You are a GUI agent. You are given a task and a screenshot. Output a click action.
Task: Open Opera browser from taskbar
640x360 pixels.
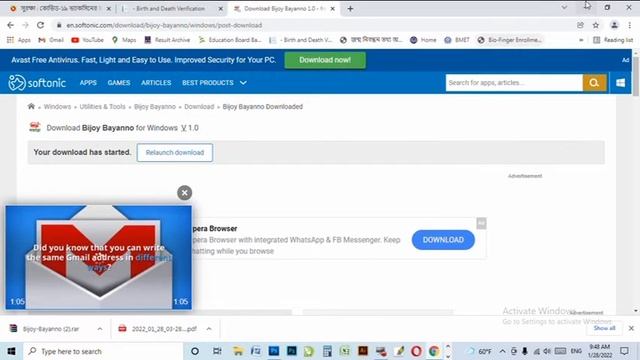pos(416,351)
